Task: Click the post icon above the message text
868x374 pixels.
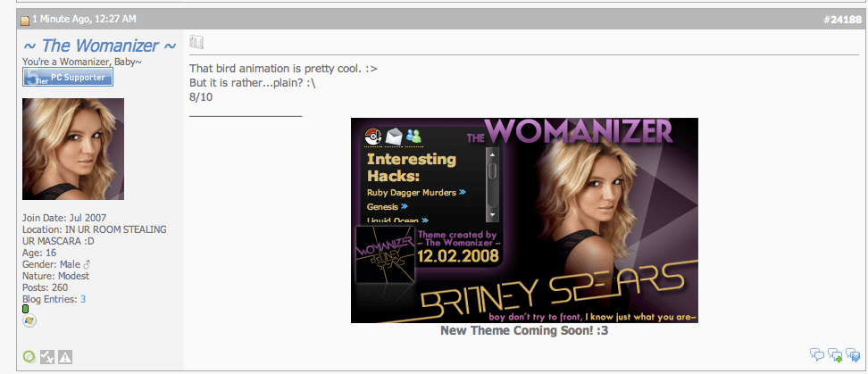Action: click(196, 42)
